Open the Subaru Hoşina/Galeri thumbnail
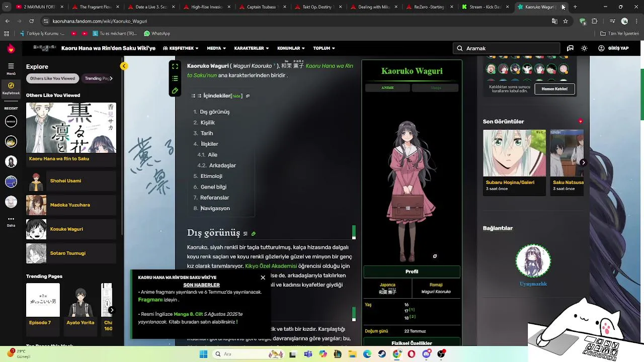Viewport: 644px width, 362px height. pyautogui.click(x=514, y=153)
